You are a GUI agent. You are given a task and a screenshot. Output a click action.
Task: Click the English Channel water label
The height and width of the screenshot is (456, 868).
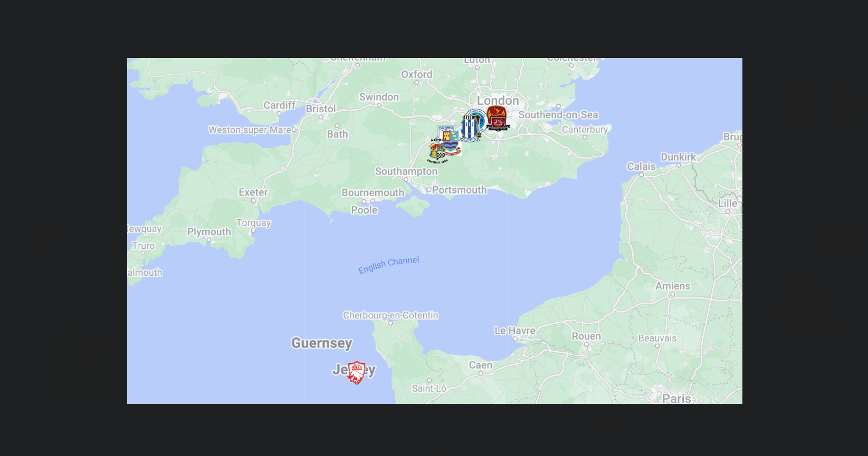click(x=389, y=265)
